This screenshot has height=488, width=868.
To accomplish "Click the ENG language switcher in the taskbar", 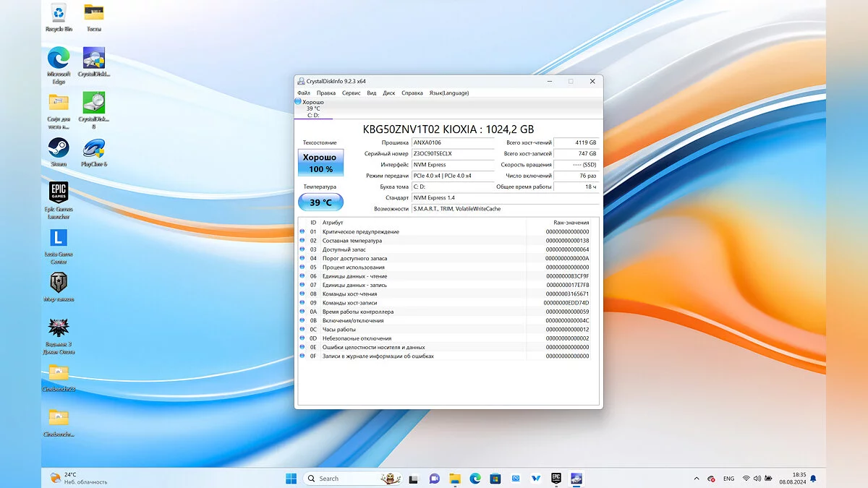I will [x=729, y=479].
